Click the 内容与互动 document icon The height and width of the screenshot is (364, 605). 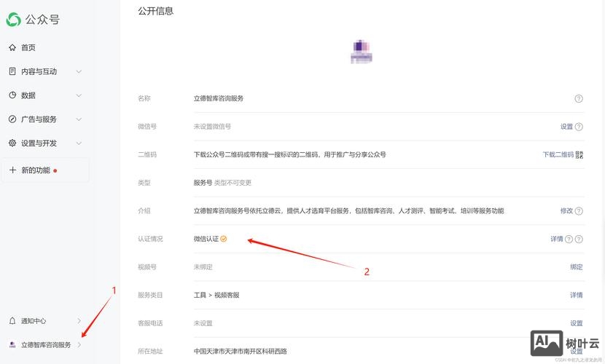pyautogui.click(x=12, y=71)
